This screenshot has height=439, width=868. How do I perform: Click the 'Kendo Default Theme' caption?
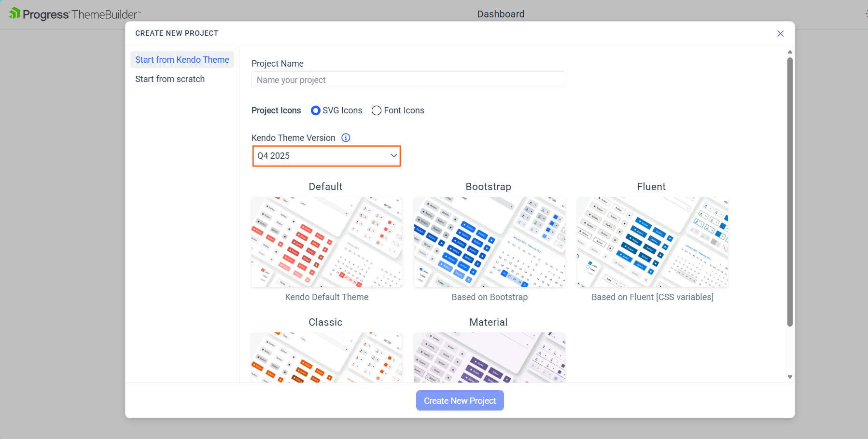pos(327,297)
